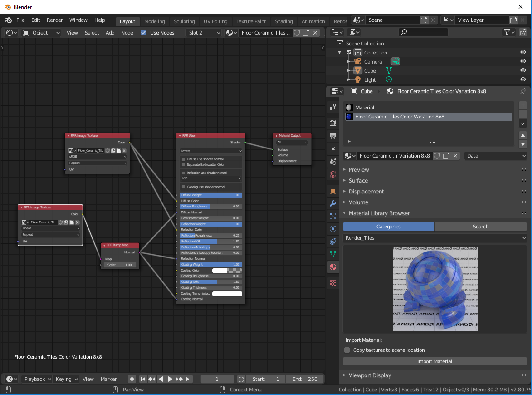Open the Marker menu in the timeline

(108, 379)
